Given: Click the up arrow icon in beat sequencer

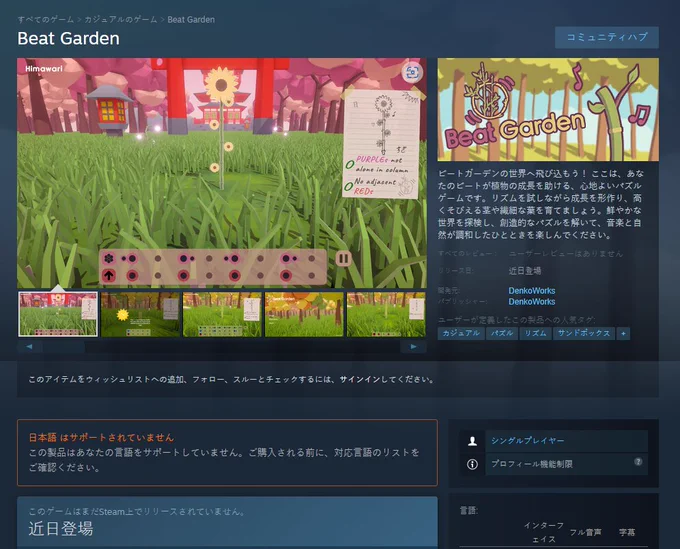Looking at the screenshot, I should pos(109,275).
